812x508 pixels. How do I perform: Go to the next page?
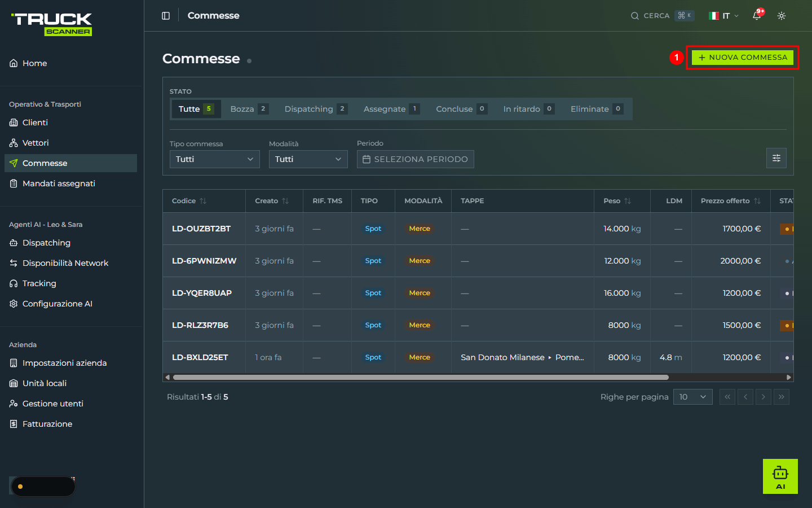pyautogui.click(x=764, y=397)
